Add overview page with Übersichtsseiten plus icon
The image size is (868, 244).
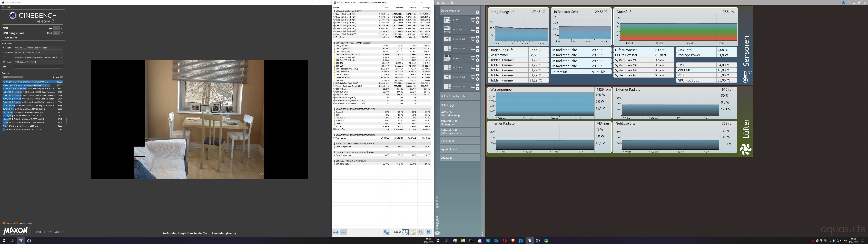(x=477, y=12)
